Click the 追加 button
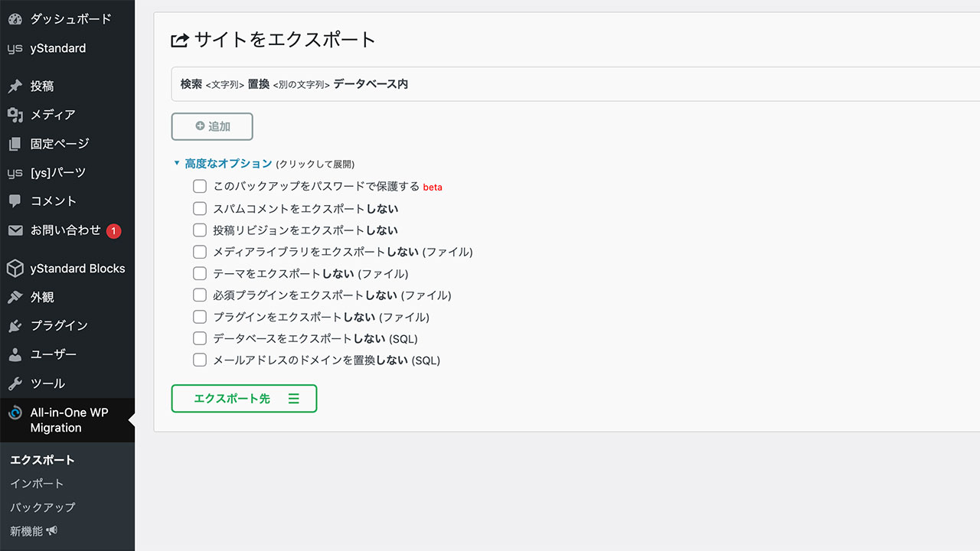The width and height of the screenshot is (980, 551). (212, 126)
